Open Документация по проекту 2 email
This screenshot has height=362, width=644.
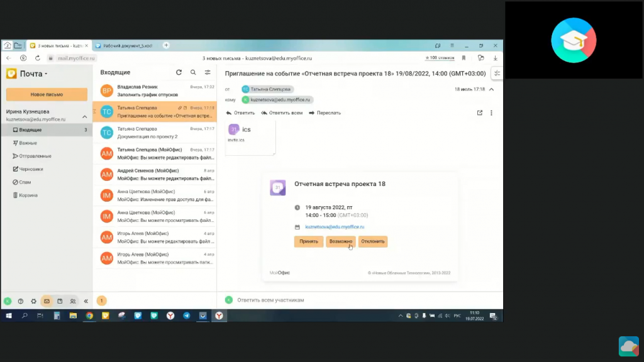155,133
